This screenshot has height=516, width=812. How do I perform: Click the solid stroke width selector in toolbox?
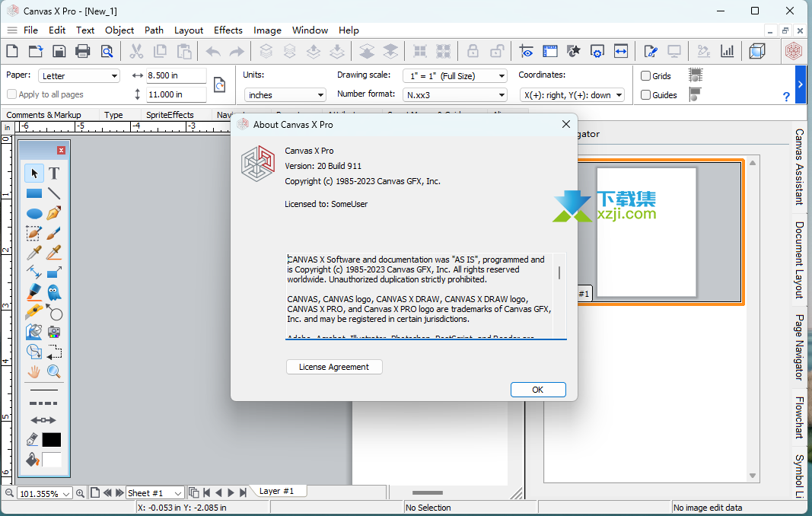pyautogui.click(x=43, y=390)
